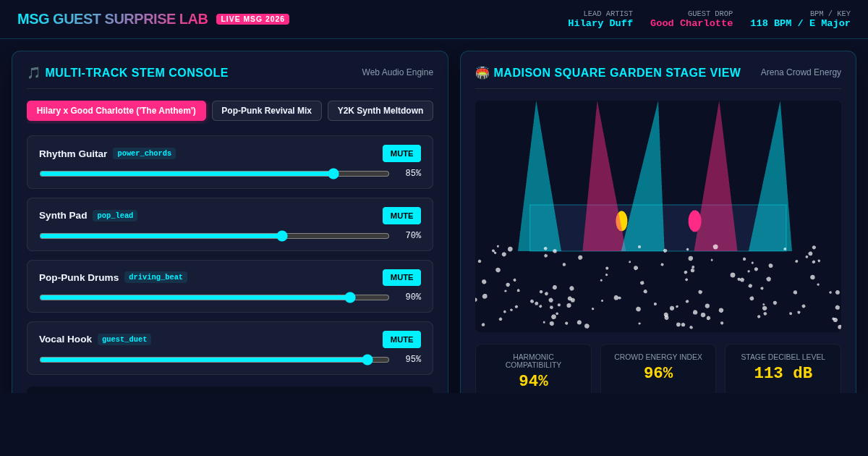Click the stadium icon beside Madison Square Garden
Screen dimensions: 868x456
point(482,73)
